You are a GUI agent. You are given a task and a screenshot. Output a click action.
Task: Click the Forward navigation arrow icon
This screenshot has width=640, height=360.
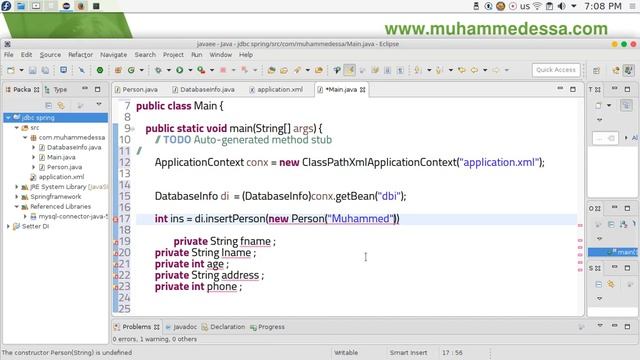point(496,70)
